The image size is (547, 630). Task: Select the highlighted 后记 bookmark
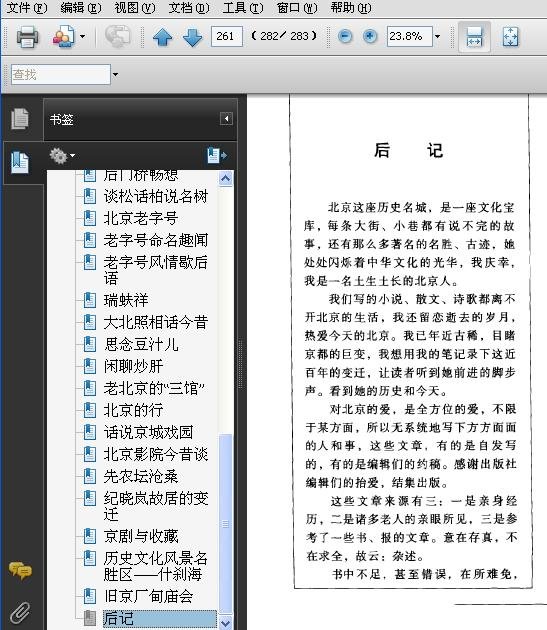point(160,618)
